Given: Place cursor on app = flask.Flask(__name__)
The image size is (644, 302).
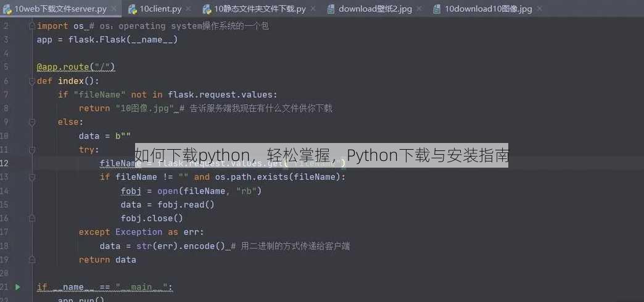Looking at the screenshot, I should coord(107,40).
